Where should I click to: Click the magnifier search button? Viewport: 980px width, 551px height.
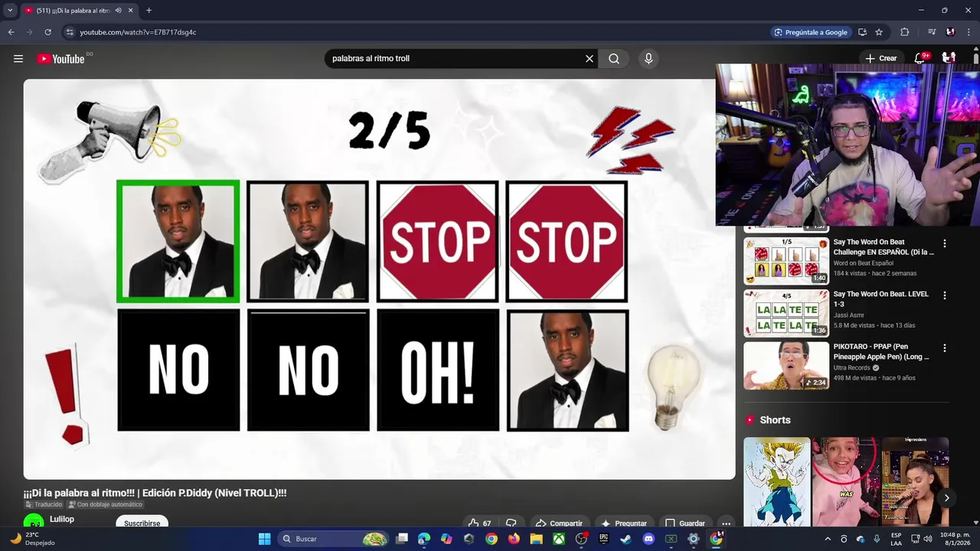[x=614, y=58]
